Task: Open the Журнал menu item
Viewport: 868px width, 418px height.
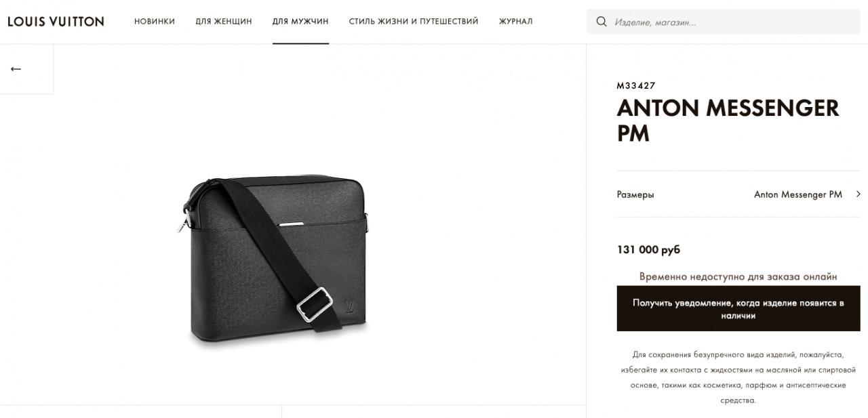Action: click(x=516, y=22)
